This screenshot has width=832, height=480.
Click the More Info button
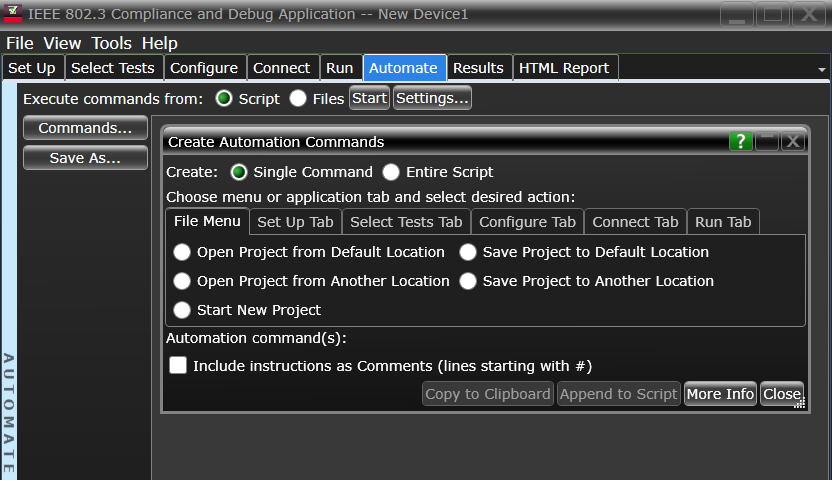[x=721, y=394]
